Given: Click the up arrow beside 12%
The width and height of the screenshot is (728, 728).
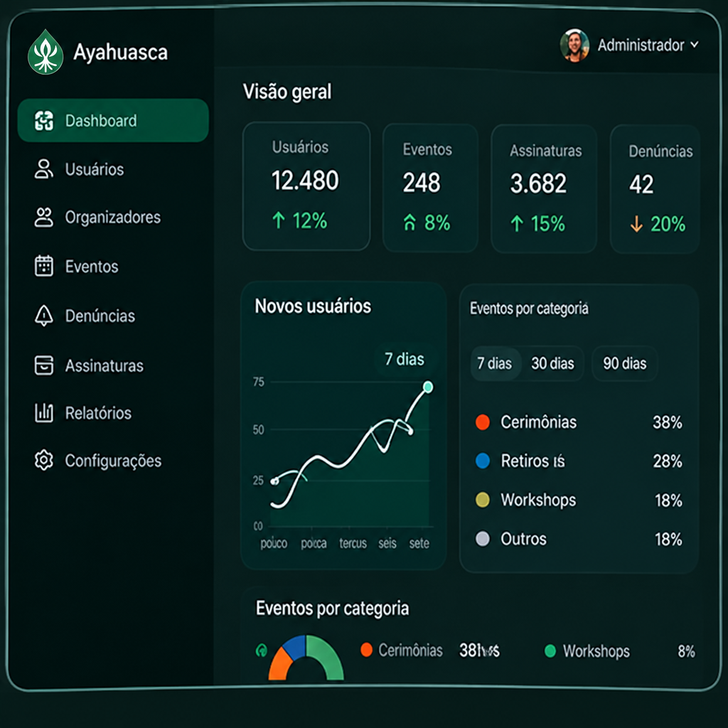Looking at the screenshot, I should pyautogui.click(x=279, y=220).
